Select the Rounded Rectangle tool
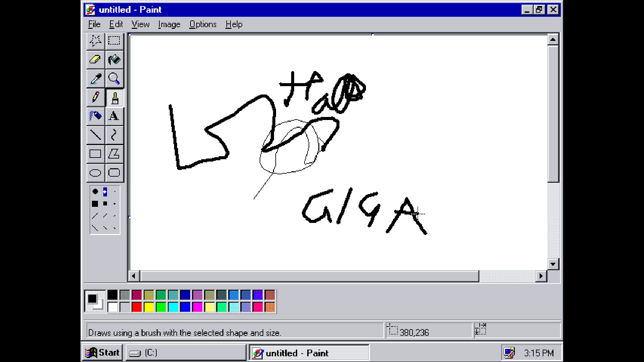Screen dimensions: 644x362 pyautogui.click(x=114, y=172)
